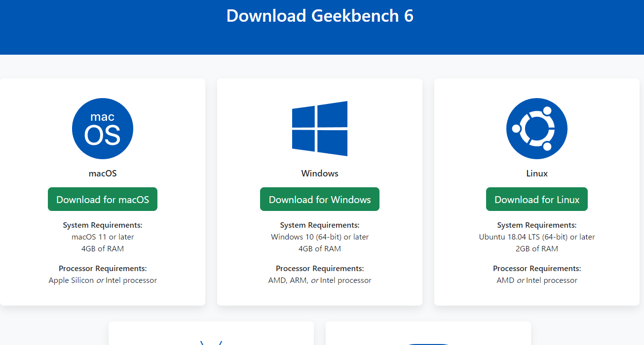The image size is (644, 345).
Task: Click the blue Windows logo icon
Action: [x=319, y=129]
